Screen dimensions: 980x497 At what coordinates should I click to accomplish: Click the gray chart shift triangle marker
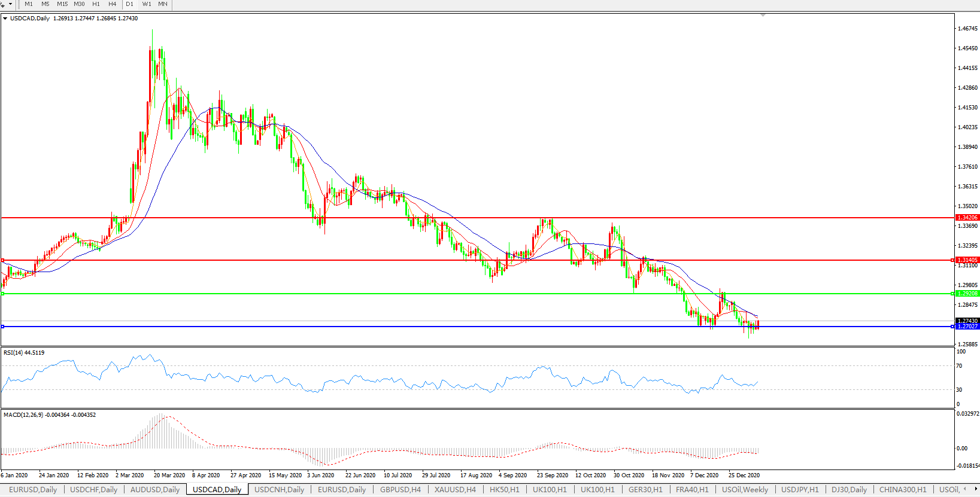click(763, 15)
